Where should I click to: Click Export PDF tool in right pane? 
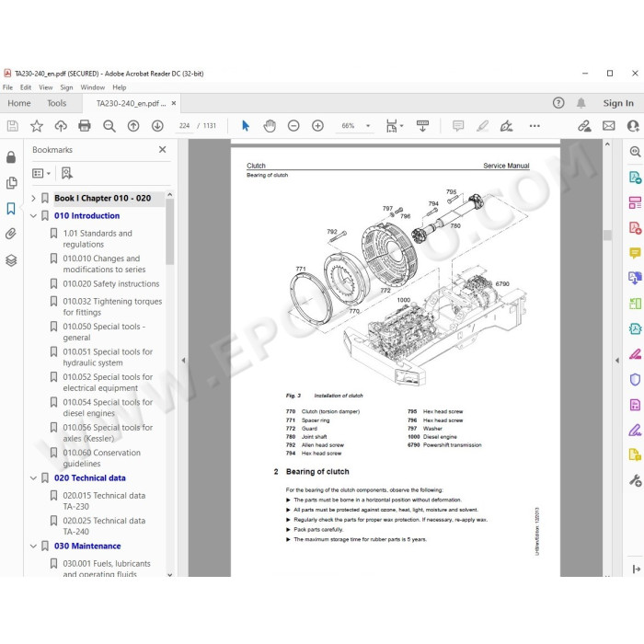(x=635, y=177)
